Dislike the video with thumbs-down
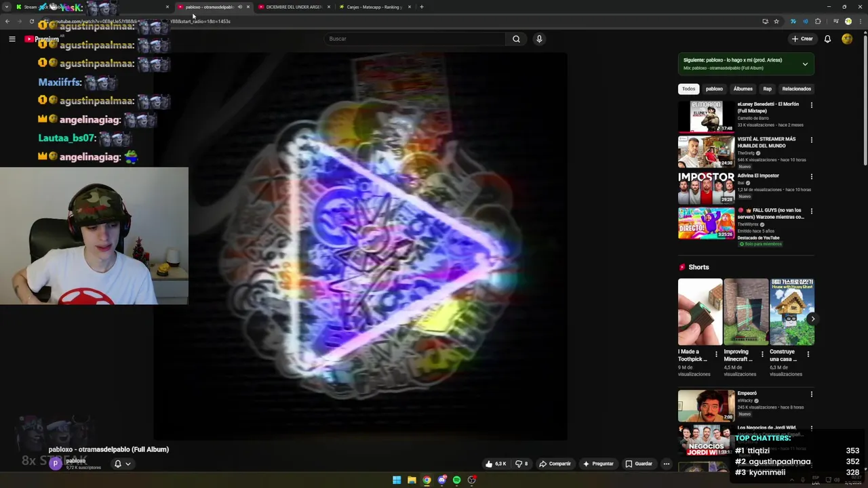 pyautogui.click(x=521, y=464)
